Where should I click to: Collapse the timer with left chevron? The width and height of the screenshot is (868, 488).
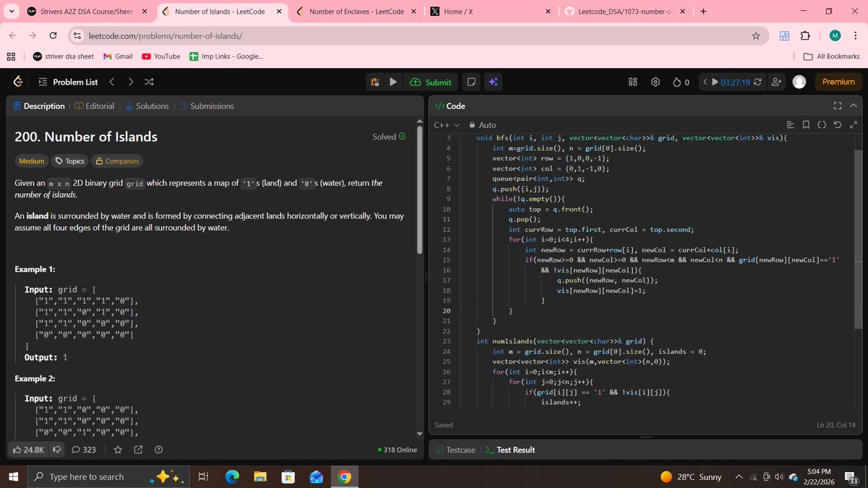(x=706, y=82)
